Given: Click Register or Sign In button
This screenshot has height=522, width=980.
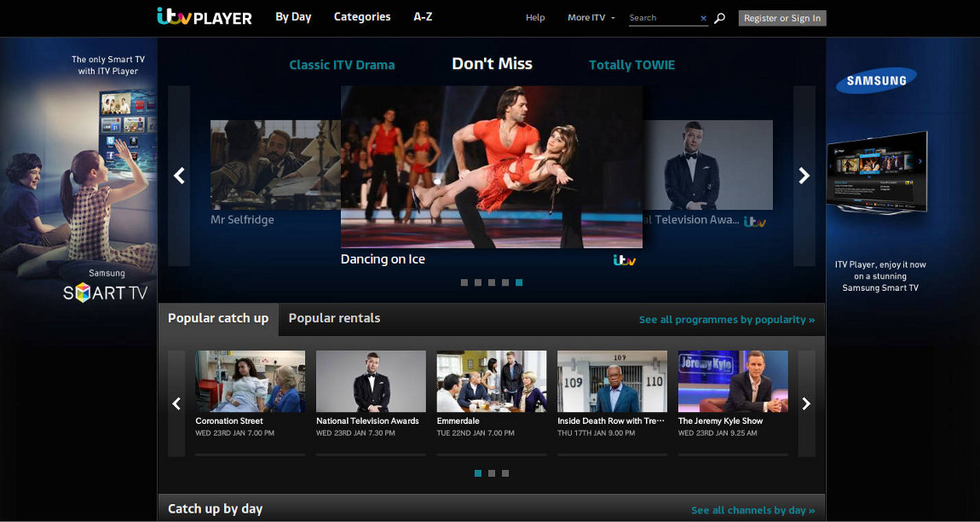Looking at the screenshot, I should [782, 18].
